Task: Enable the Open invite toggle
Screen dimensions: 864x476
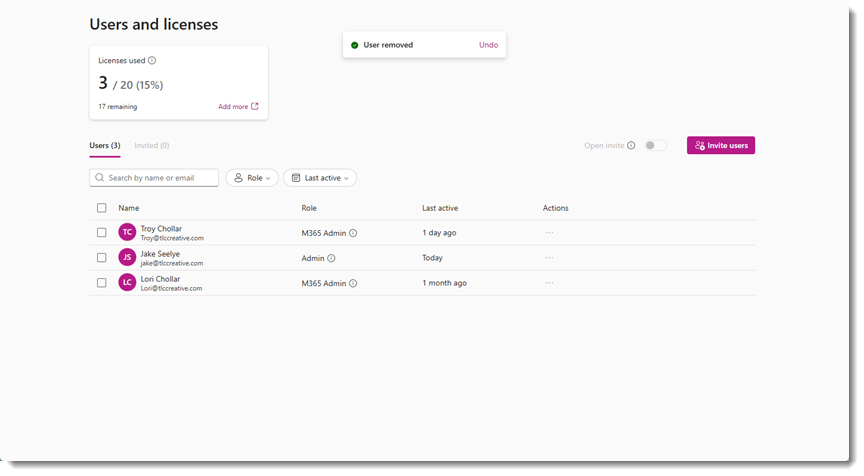Action: tap(655, 146)
